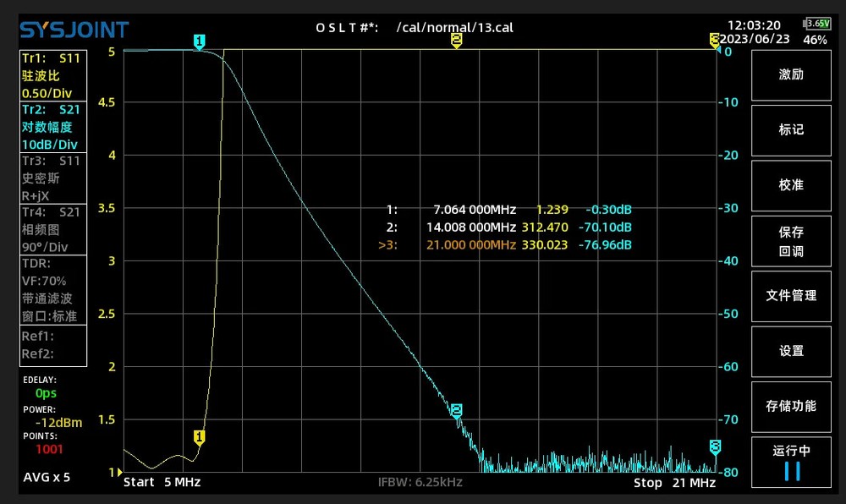Select yellow marker 1 on VSWR trace

[199, 437]
